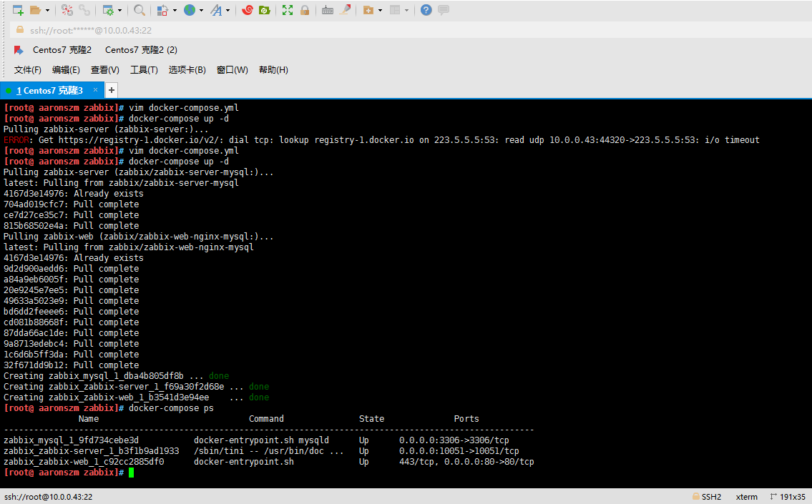
Task: Click the xterm status bar entry
Action: [x=746, y=497]
